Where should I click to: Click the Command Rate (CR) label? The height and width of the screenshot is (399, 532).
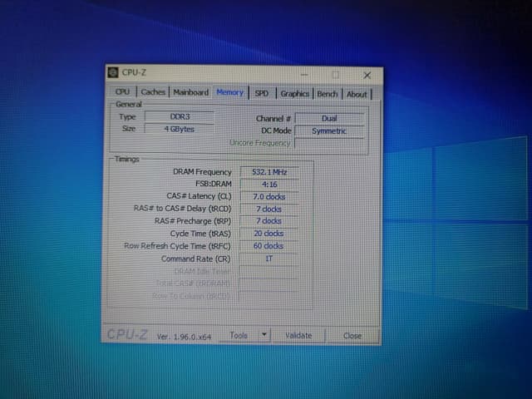[x=196, y=259]
